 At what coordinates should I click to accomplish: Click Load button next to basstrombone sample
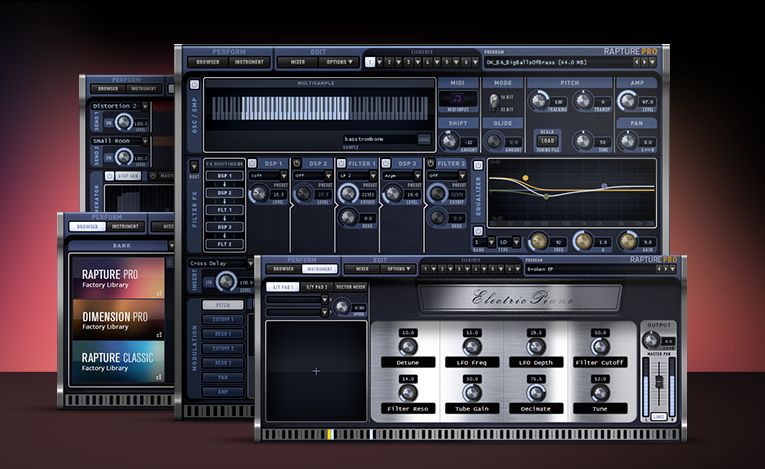click(424, 139)
